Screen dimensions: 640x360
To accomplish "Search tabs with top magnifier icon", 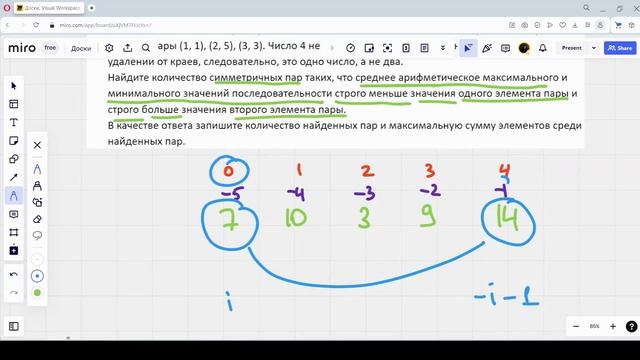I will [587, 8].
